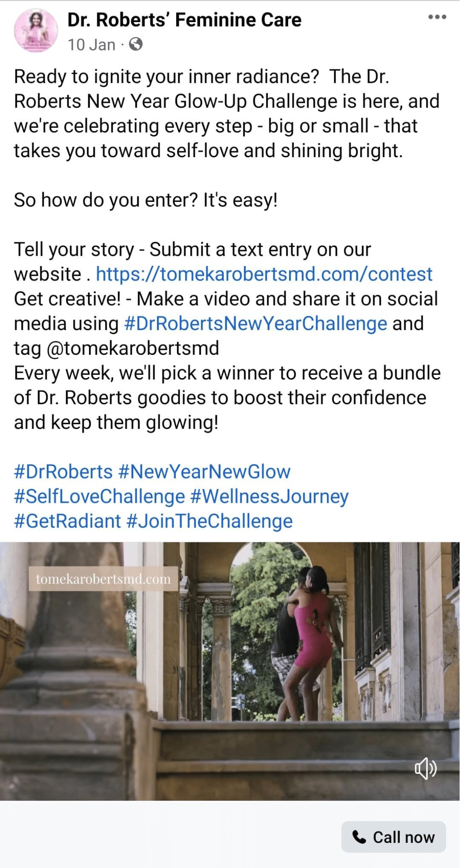Click the #DrRoberts hashtag

pos(63,472)
